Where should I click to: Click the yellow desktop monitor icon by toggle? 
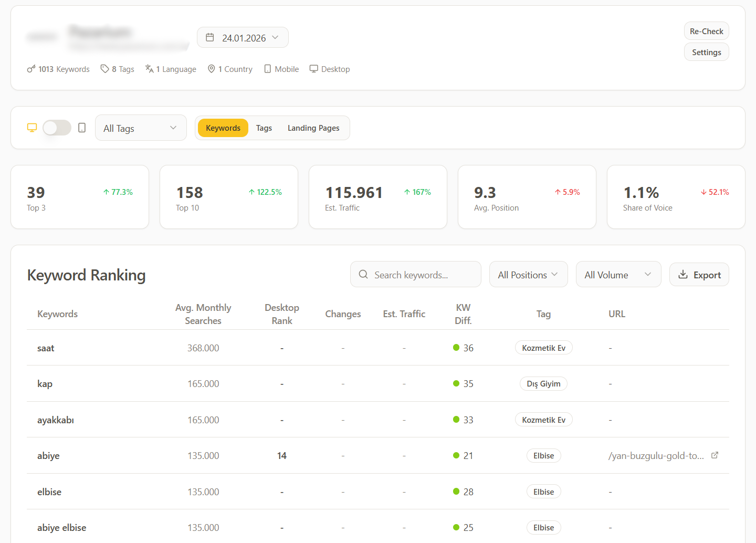click(x=32, y=128)
